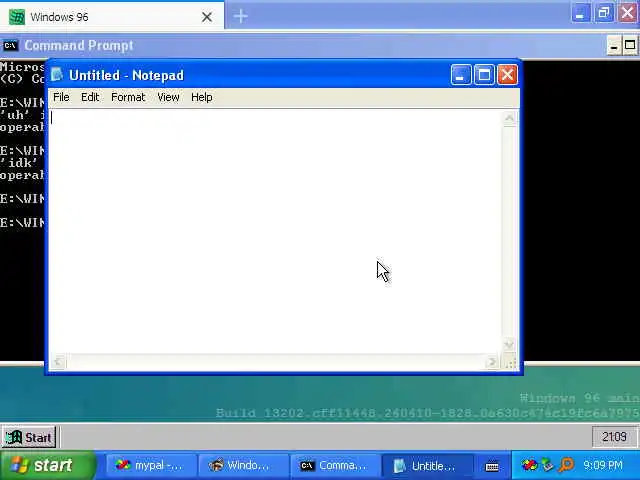
Task: Minimize the Untitled Notepad window
Action: [461, 75]
